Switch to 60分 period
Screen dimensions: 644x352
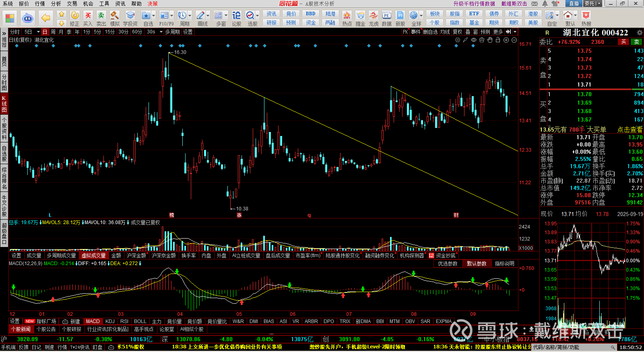coord(137,32)
